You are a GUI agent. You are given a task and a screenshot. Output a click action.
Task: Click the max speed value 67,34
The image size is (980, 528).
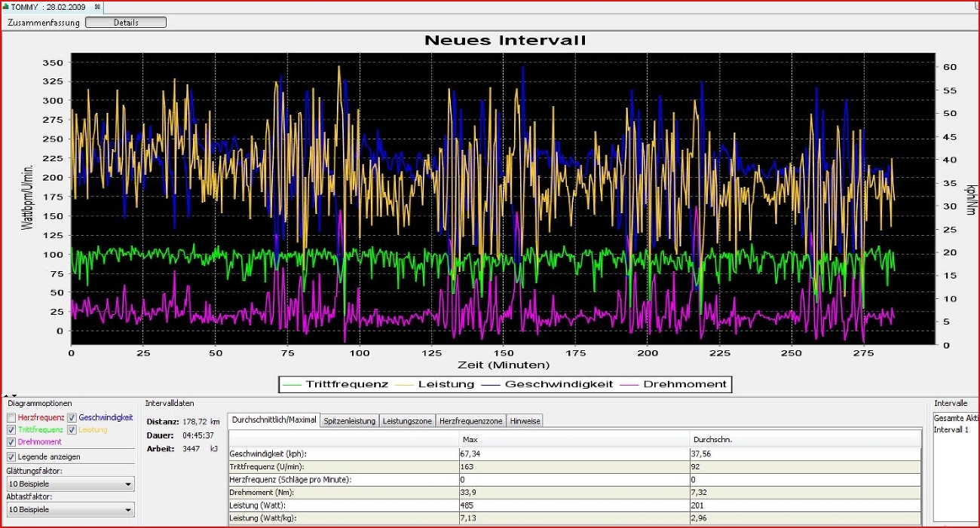coord(470,454)
